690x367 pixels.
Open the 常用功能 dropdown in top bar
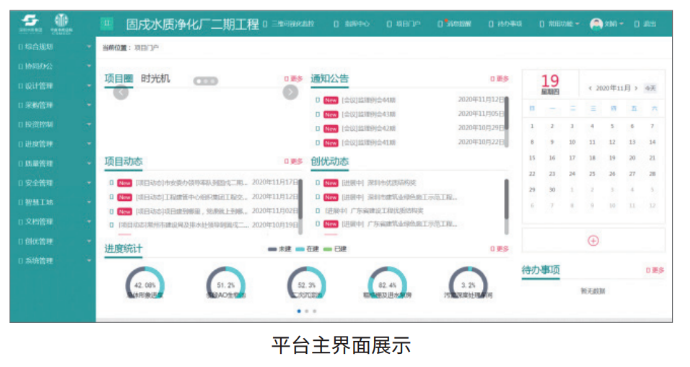click(x=559, y=24)
